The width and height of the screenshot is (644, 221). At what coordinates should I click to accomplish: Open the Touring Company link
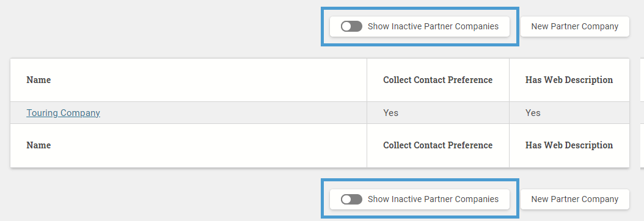[64, 113]
